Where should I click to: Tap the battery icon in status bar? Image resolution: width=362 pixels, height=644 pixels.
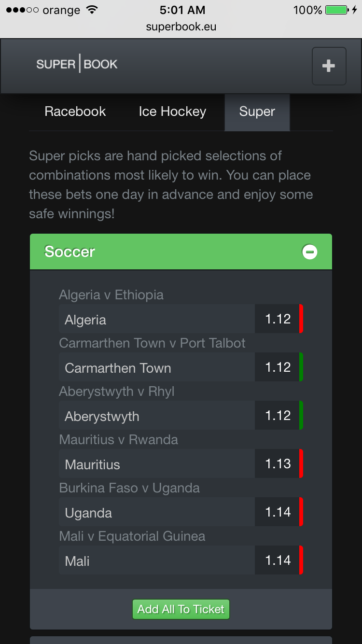coord(337,10)
